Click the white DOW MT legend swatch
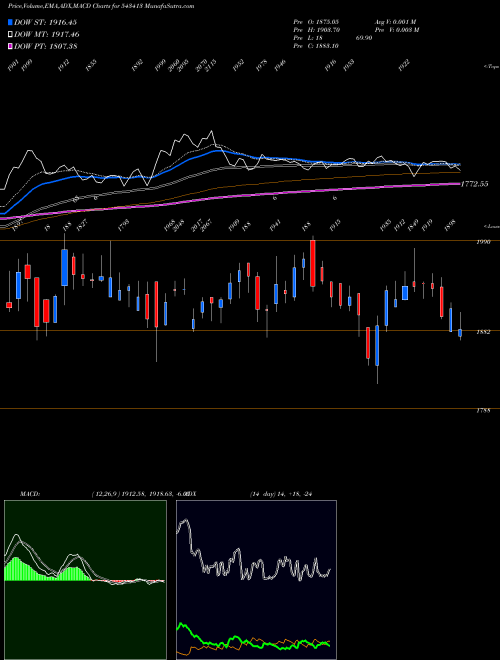 11,34
